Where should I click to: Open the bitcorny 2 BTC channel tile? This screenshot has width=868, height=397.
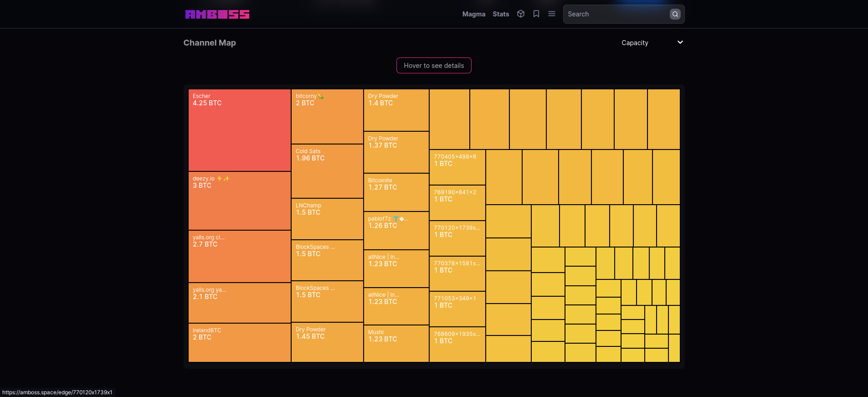coord(327,116)
